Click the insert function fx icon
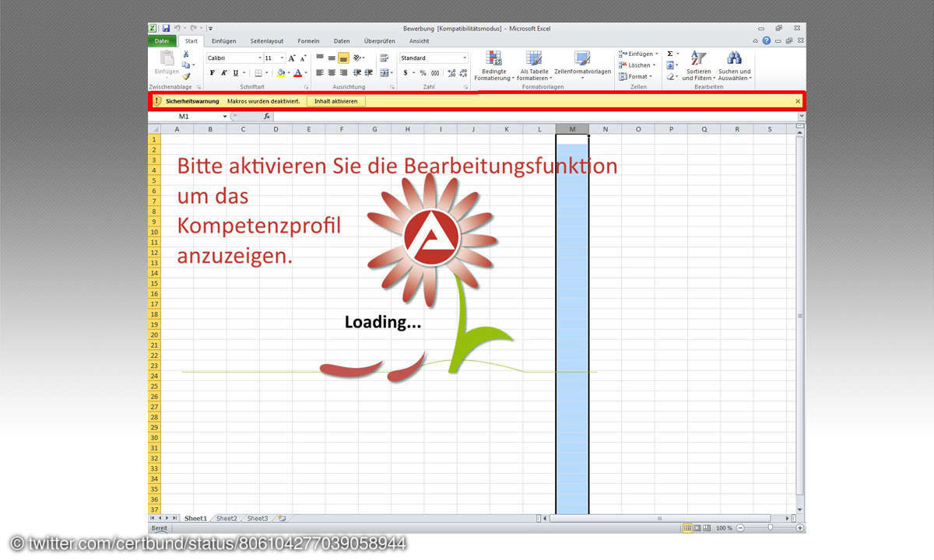934x560 pixels. [266, 117]
